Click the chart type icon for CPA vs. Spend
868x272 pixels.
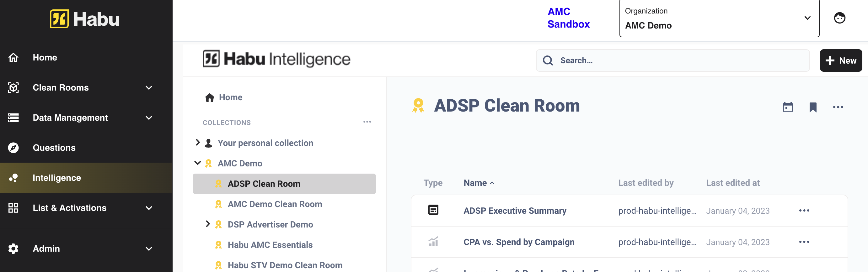pyautogui.click(x=433, y=241)
